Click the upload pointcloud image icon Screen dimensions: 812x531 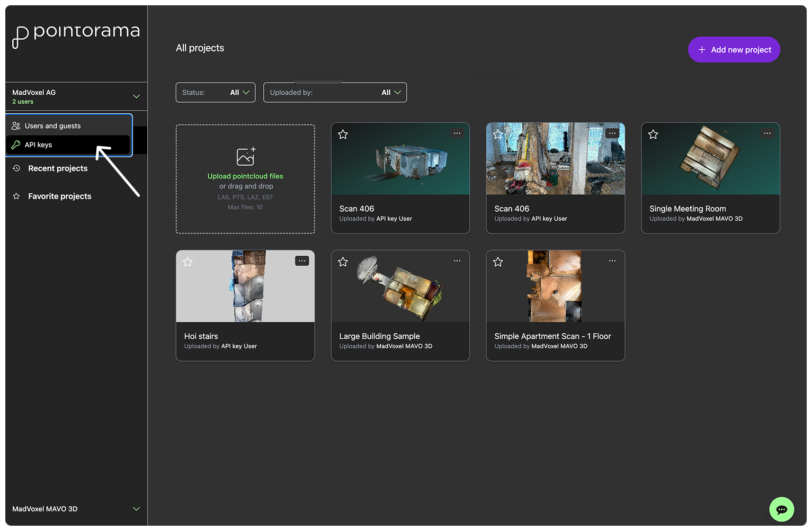(x=246, y=157)
